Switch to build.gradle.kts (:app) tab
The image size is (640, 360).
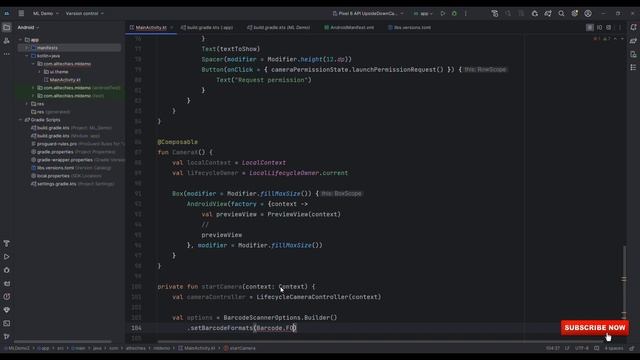207,28
